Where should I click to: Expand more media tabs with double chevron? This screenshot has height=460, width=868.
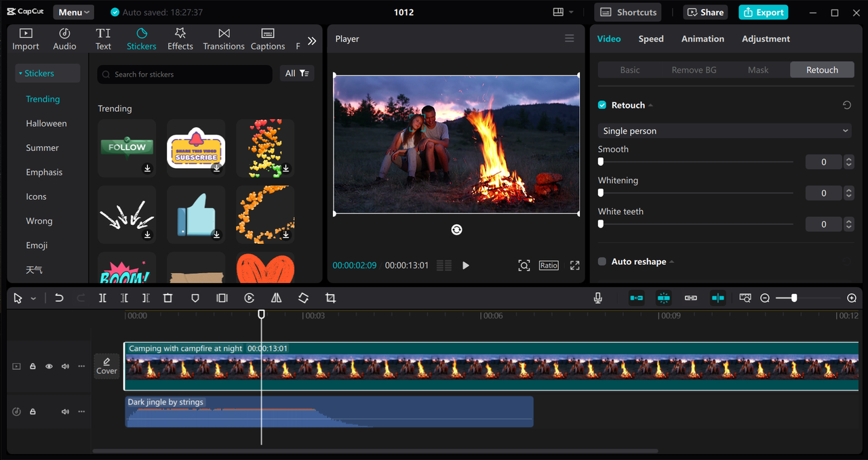pyautogui.click(x=312, y=41)
